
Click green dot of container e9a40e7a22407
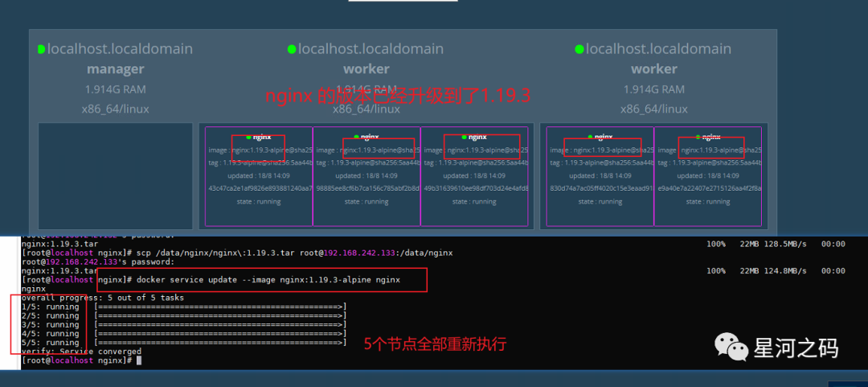tap(698, 137)
